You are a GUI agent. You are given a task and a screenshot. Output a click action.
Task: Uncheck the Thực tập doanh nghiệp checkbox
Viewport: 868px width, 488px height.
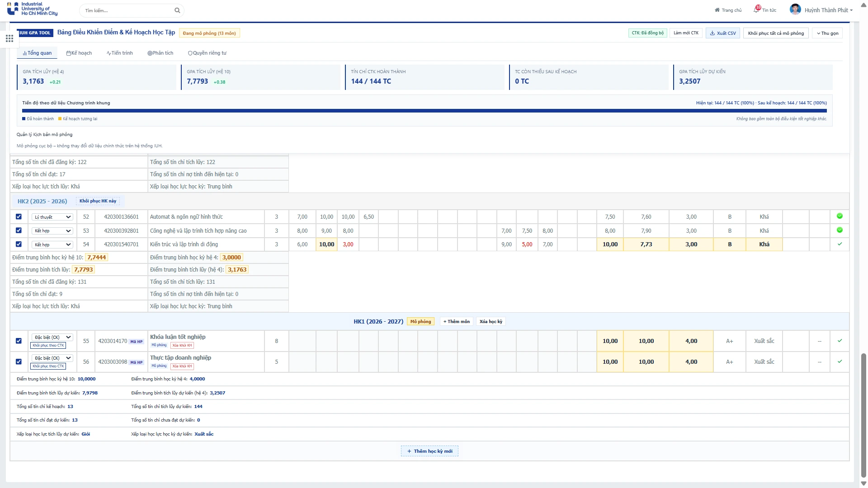coord(19,361)
